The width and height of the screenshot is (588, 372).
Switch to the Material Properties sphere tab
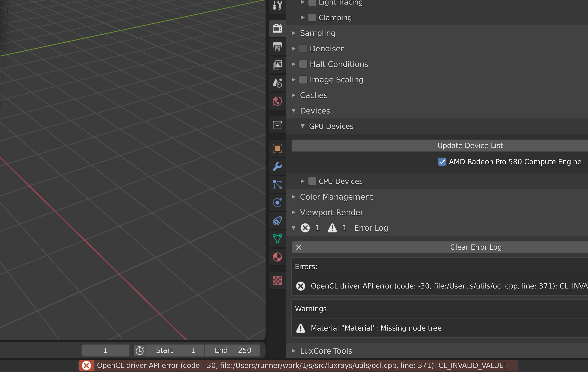(277, 257)
